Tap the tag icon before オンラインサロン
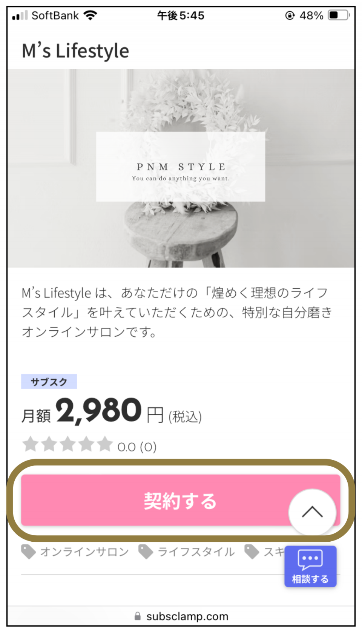The height and width of the screenshot is (644, 362). [x=29, y=552]
